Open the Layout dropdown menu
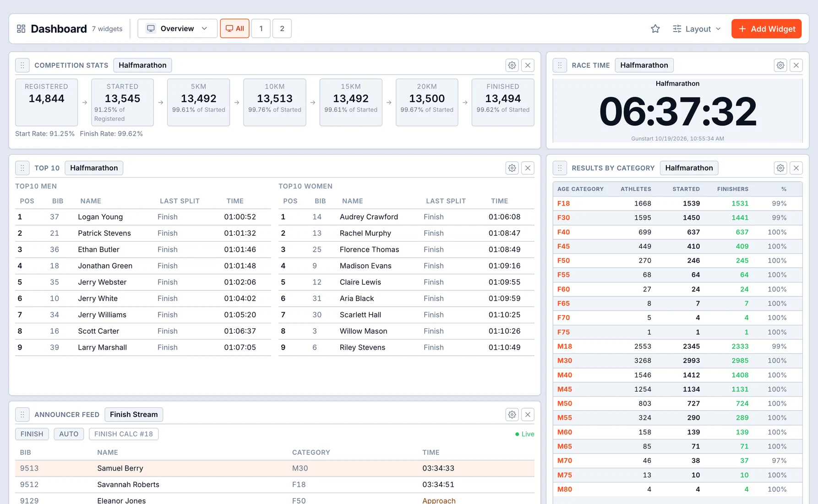This screenshot has width=818, height=504. coord(696,29)
